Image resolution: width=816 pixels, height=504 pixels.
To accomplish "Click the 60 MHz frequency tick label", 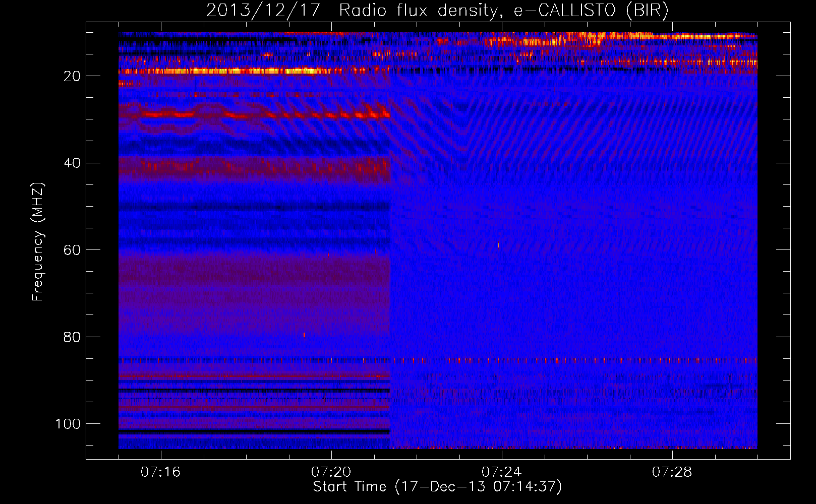I will tap(72, 250).
